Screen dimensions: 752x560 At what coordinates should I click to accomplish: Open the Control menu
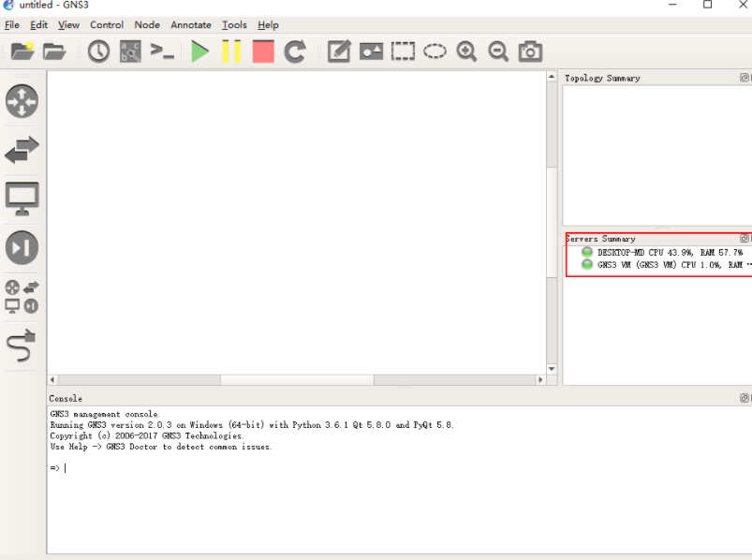coord(106,25)
